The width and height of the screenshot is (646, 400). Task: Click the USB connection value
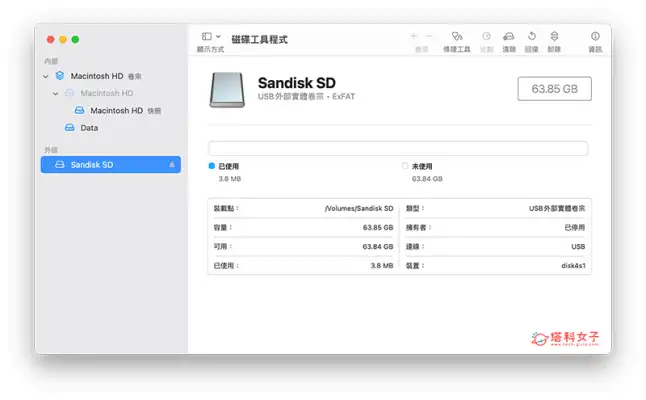pos(578,247)
